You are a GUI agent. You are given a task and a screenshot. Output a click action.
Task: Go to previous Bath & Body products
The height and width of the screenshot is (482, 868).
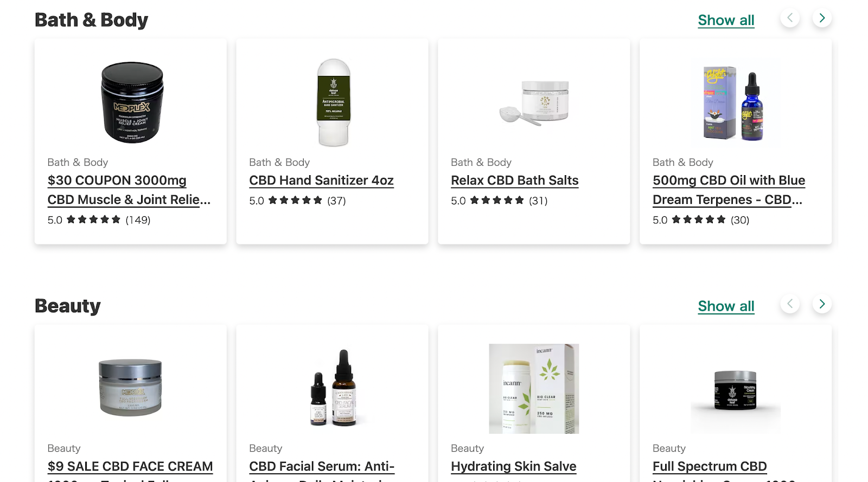(x=790, y=18)
